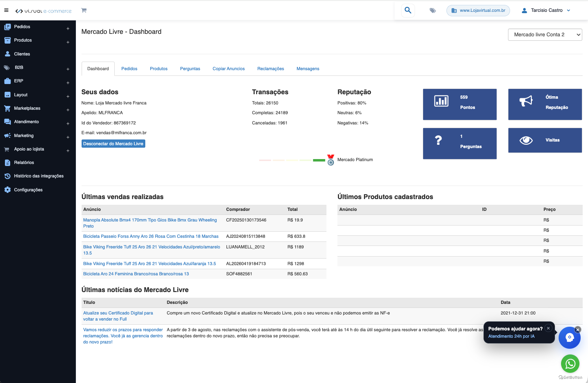
Task: Click the B2B tag icon in sidebar
Action: 7,68
